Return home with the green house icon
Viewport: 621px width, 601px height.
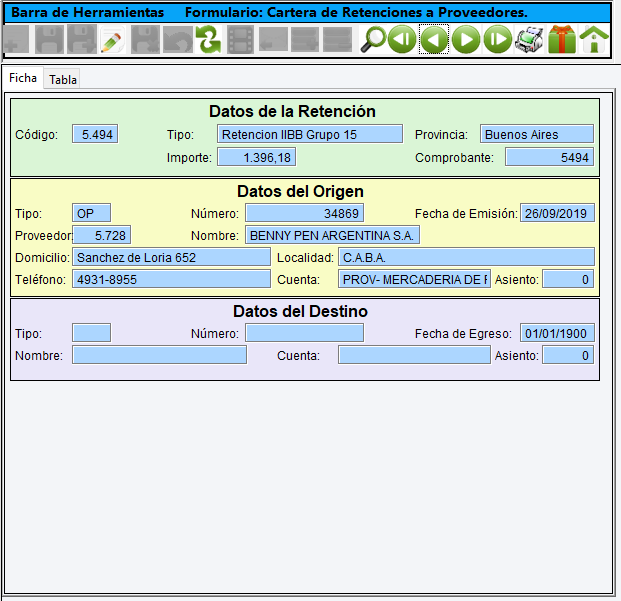point(594,39)
